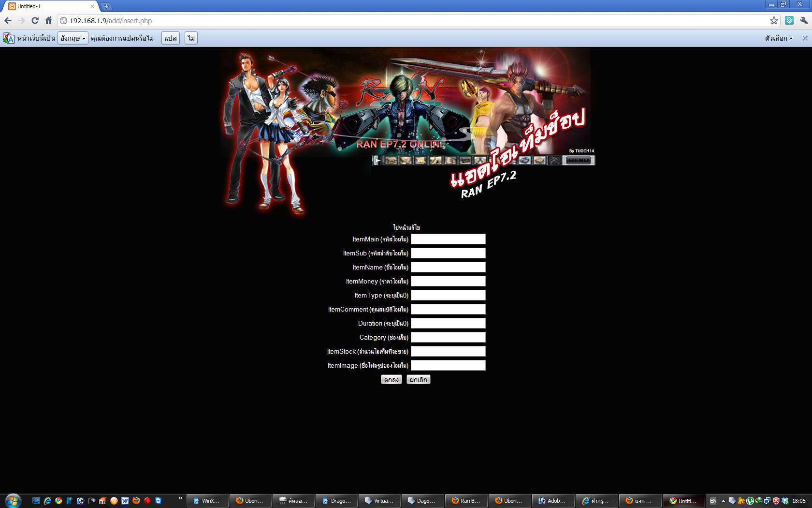Click the ItemStock input field
This screenshot has height=508, width=812.
[448, 351]
